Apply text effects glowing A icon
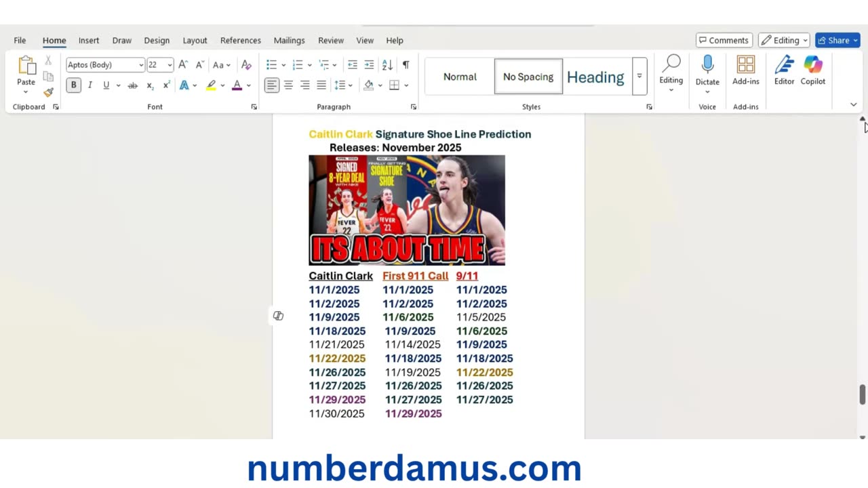This screenshot has height=488, width=868. pos(184,85)
